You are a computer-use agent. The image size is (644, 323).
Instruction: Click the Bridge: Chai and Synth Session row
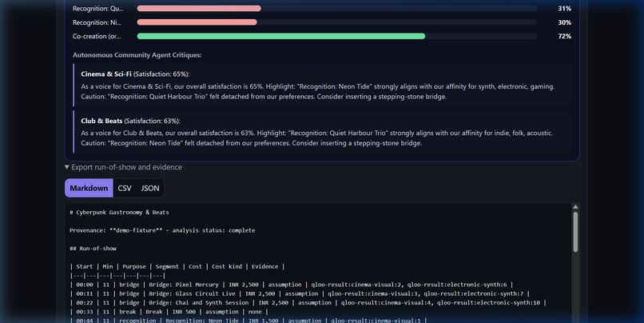coord(308,303)
